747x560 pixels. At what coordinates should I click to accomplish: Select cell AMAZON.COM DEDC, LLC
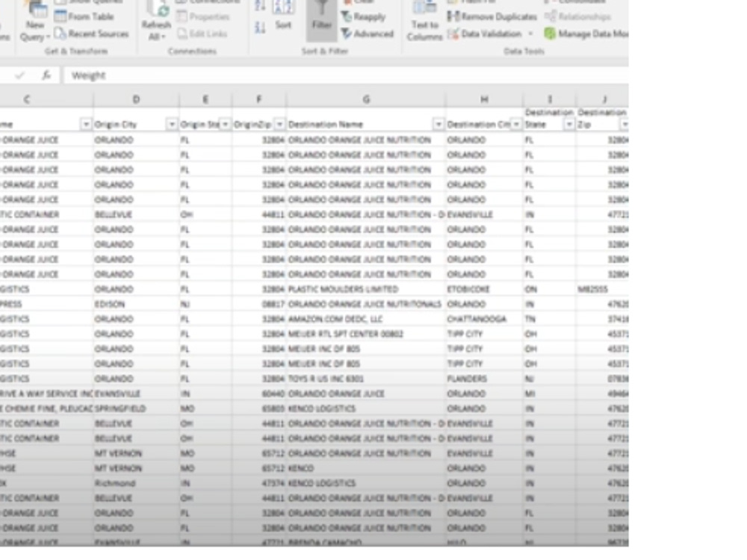(x=366, y=319)
